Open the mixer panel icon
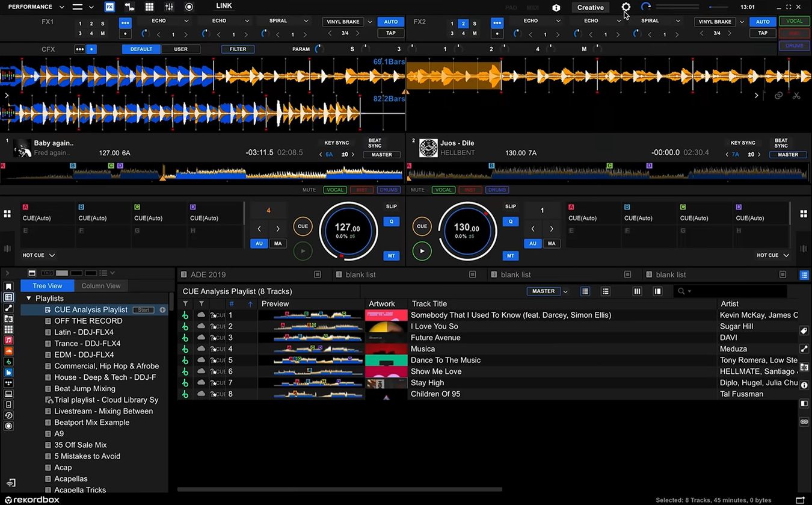Image resolution: width=812 pixels, height=505 pixels. tap(169, 7)
